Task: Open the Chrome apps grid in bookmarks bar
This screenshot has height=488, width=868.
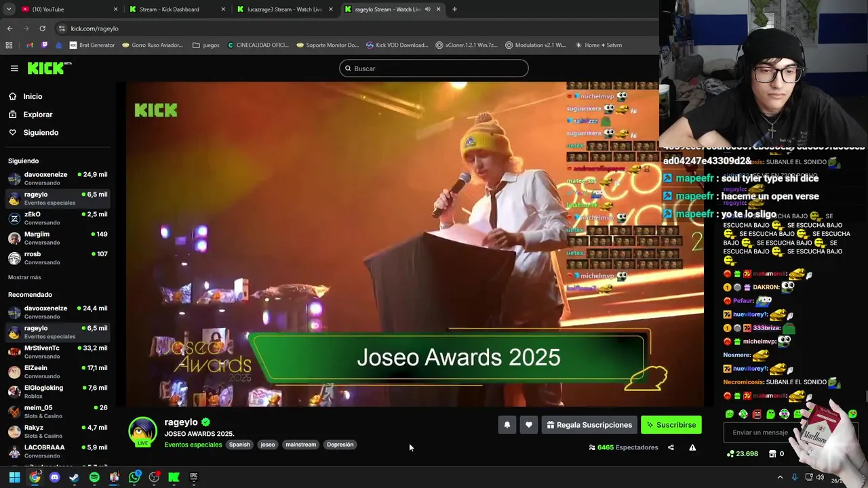Action: 9,45
